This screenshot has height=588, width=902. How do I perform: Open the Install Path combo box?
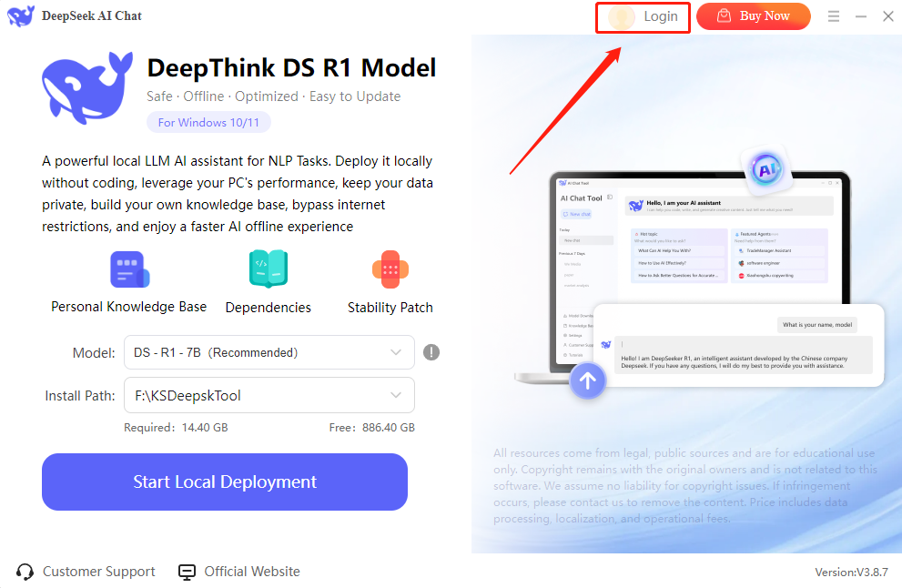coord(269,395)
